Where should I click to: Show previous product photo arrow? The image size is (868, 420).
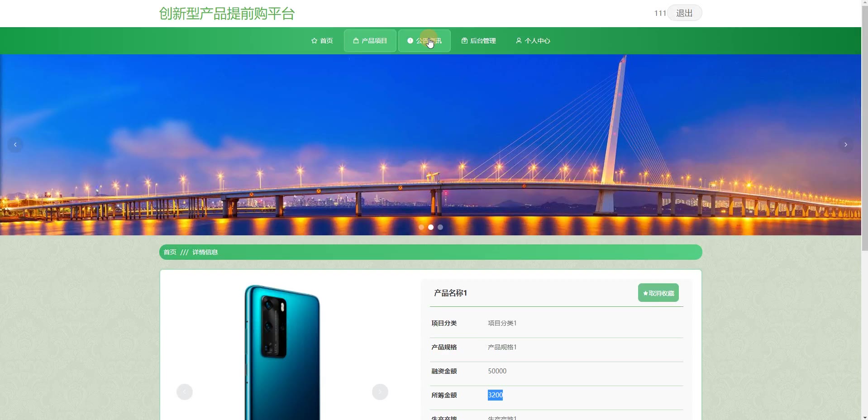pyautogui.click(x=185, y=392)
